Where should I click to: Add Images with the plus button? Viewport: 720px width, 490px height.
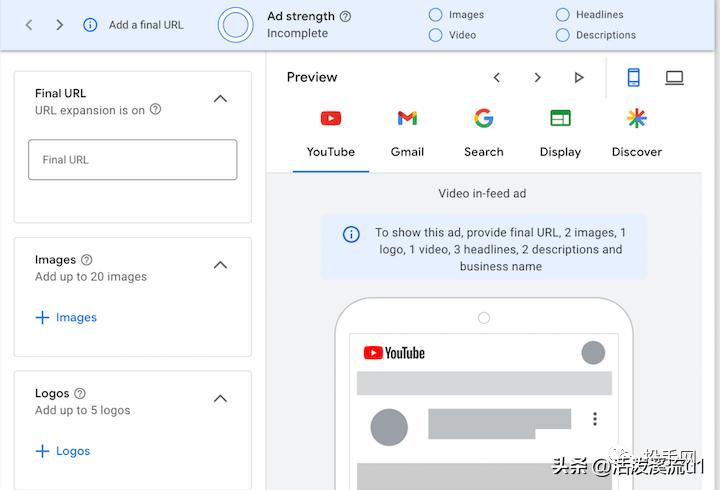66,317
